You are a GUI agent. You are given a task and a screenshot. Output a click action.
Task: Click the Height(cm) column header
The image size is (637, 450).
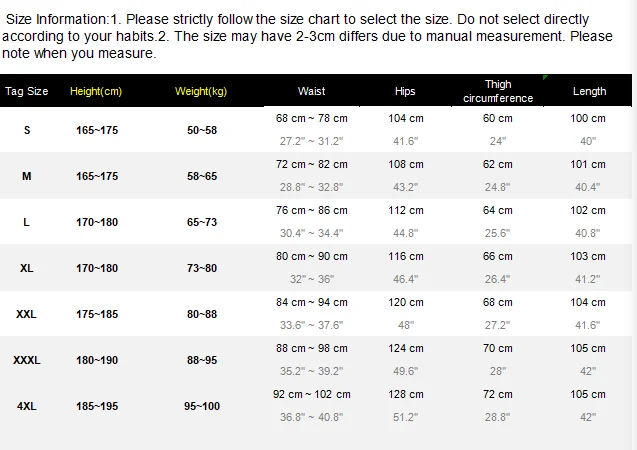[x=96, y=91]
